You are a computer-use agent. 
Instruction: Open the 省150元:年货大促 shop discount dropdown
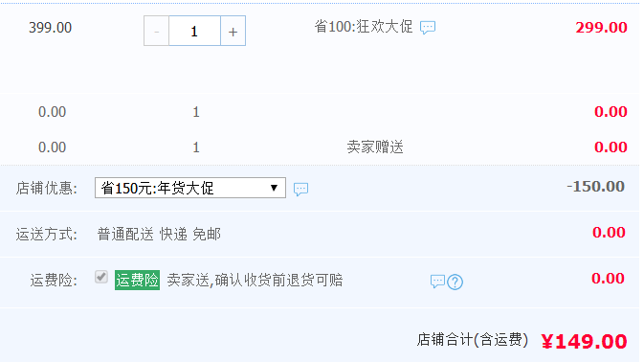pyautogui.click(x=190, y=188)
